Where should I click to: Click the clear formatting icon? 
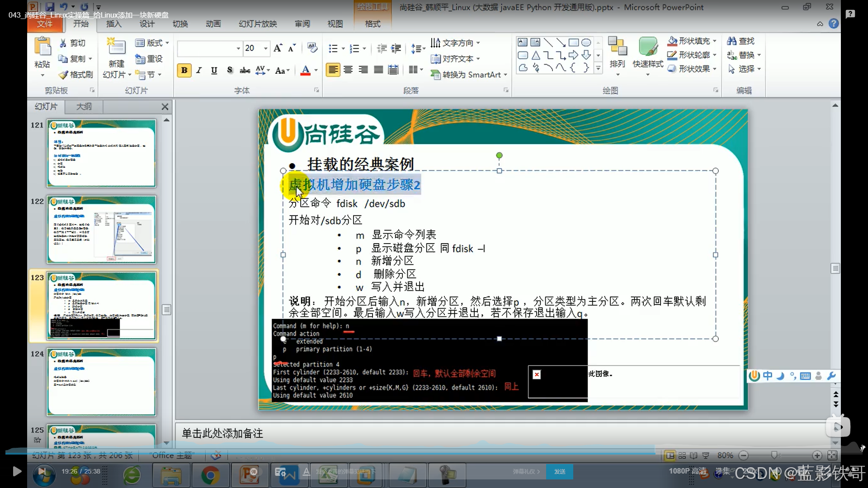click(312, 47)
